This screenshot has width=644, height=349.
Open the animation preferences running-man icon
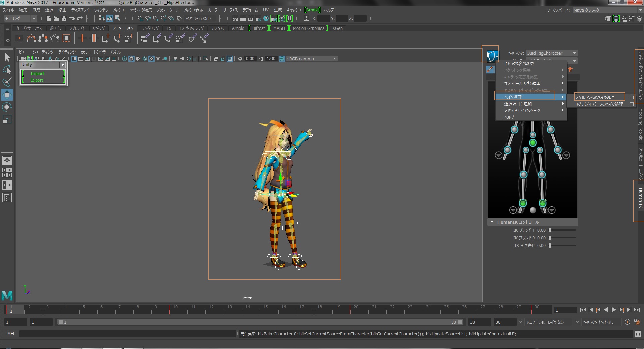[x=637, y=322]
